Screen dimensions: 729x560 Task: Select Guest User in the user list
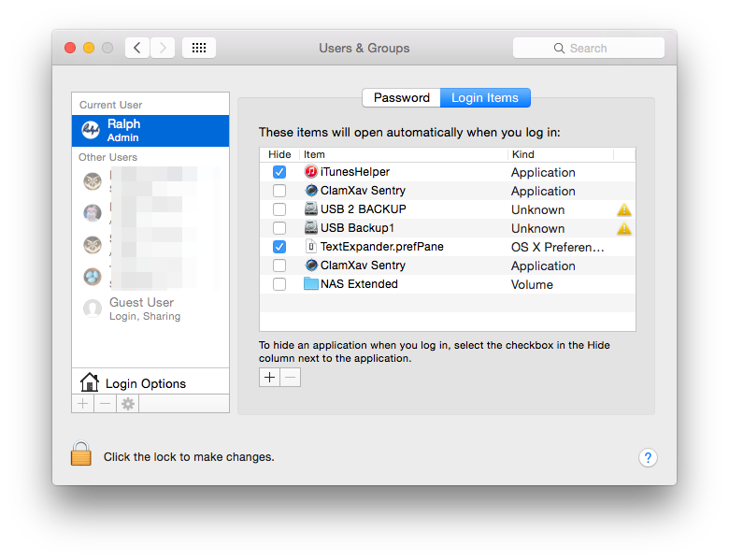(x=150, y=309)
